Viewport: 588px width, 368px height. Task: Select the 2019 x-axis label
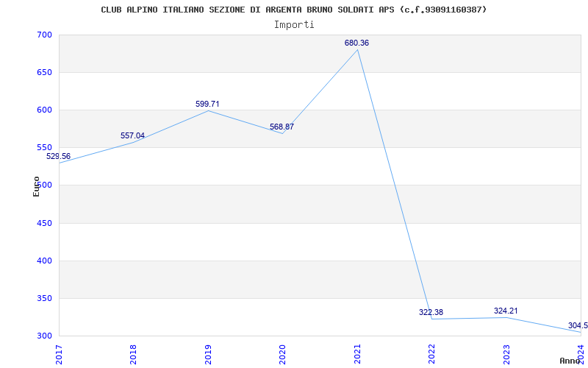[x=208, y=354]
